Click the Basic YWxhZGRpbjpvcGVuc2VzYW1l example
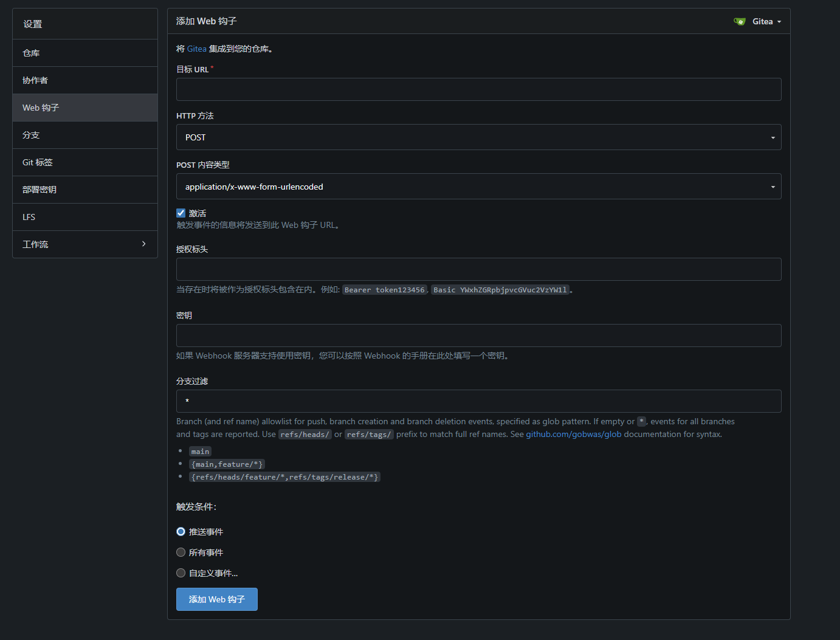The height and width of the screenshot is (640, 840). pos(500,290)
